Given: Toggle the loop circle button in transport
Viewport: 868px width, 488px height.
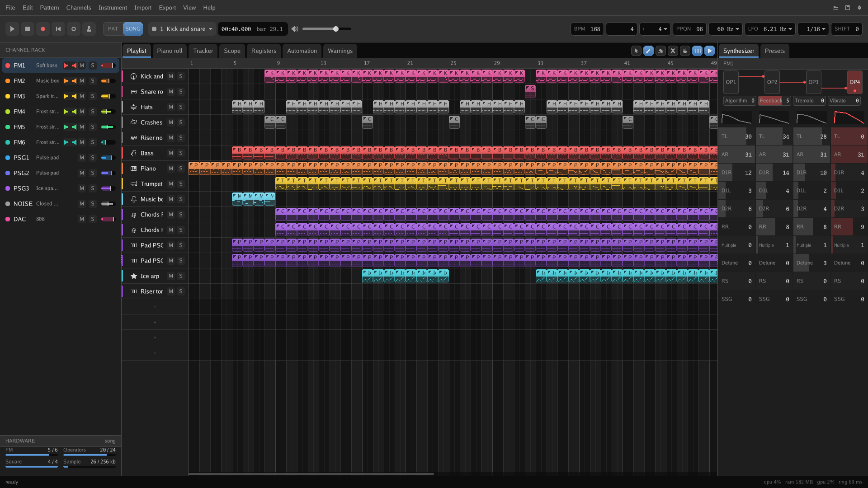Looking at the screenshot, I should pos(74,29).
